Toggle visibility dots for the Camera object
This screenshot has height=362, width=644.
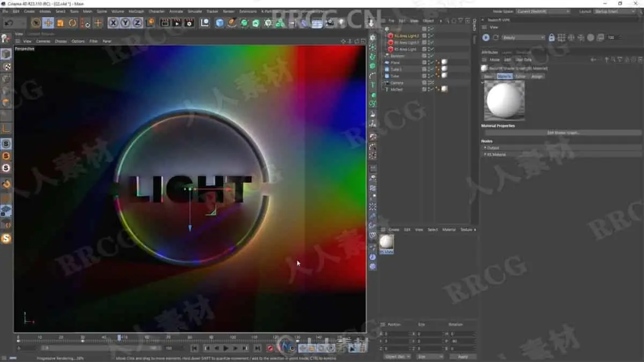429,83
